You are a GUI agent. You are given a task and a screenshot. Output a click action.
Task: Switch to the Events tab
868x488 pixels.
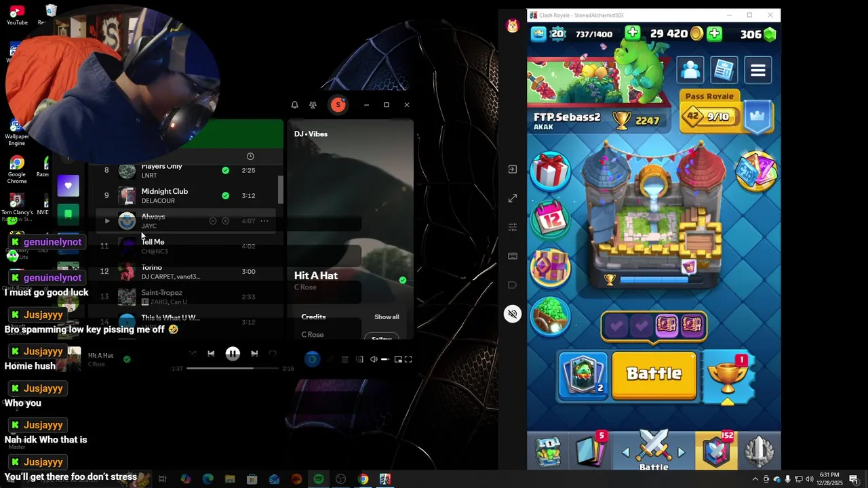point(759,451)
